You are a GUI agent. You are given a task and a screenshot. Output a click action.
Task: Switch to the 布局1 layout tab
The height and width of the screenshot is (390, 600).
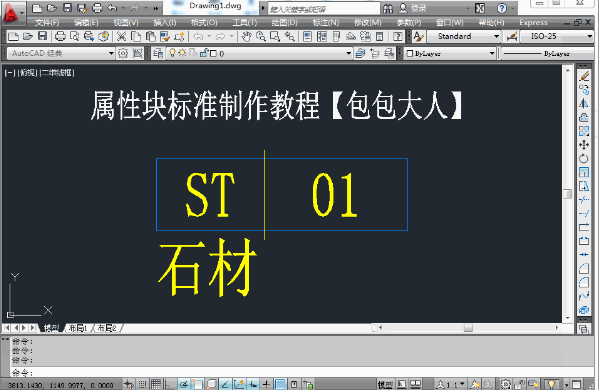[78, 328]
